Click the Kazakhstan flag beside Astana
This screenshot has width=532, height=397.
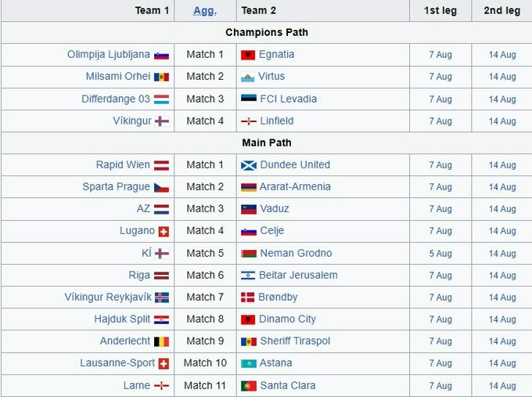click(x=247, y=363)
